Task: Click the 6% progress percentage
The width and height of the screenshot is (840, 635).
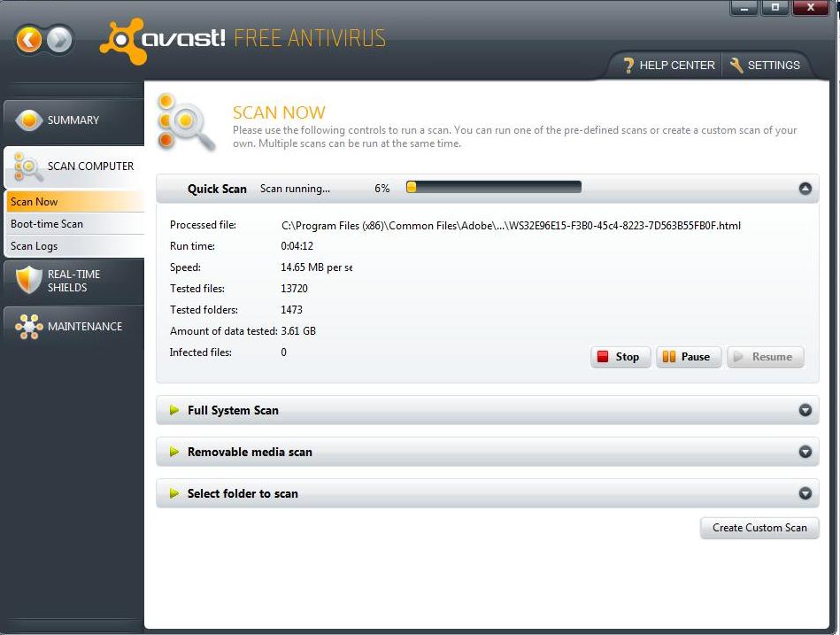Action: (x=382, y=189)
